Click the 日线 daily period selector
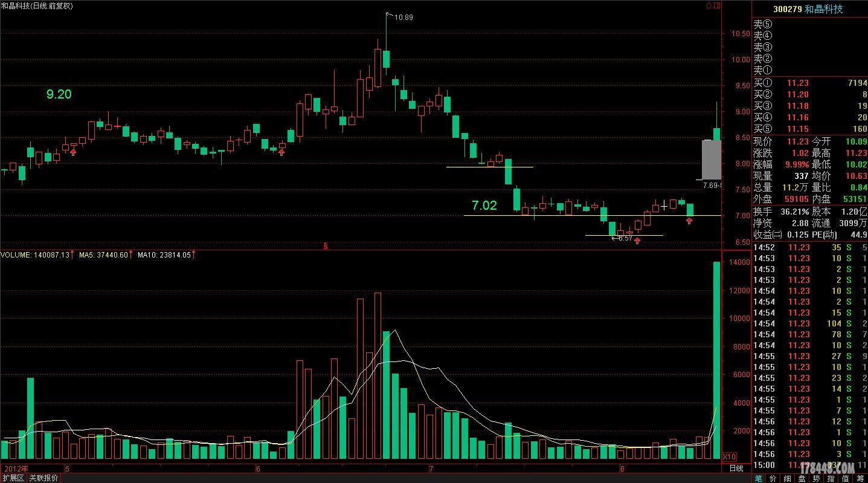The image size is (868, 483). click(x=736, y=468)
